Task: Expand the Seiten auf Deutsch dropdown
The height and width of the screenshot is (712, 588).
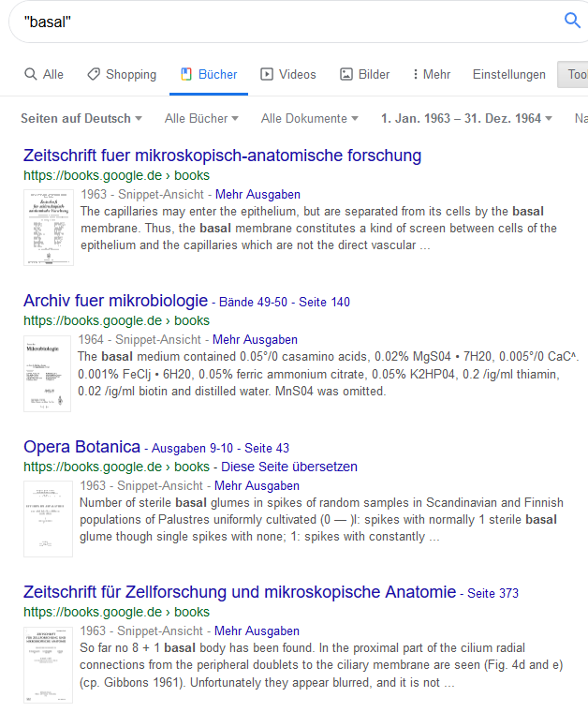Action: coord(81,119)
